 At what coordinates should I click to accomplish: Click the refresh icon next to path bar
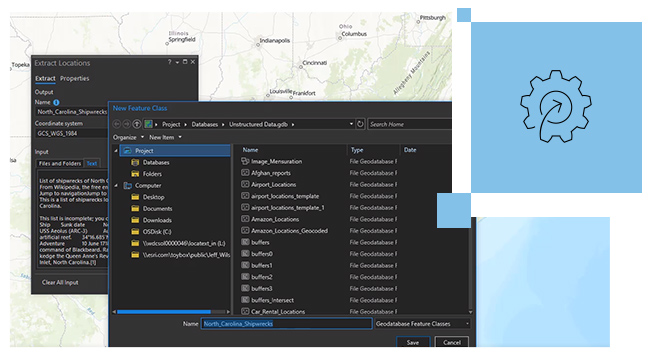[360, 124]
